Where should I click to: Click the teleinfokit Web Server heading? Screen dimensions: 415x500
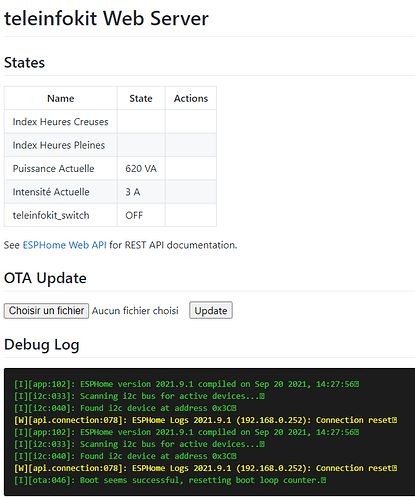click(106, 18)
